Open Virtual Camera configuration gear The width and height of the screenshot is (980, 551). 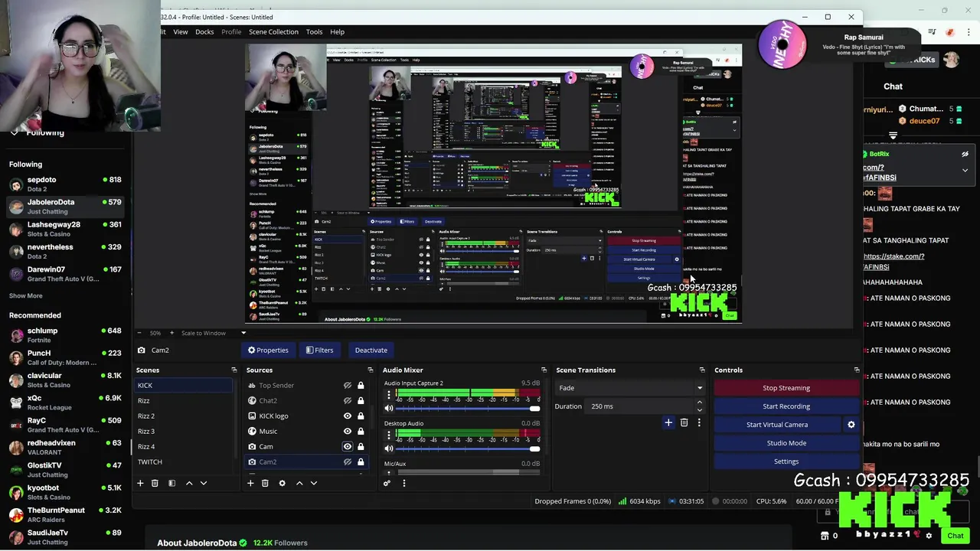click(x=851, y=425)
